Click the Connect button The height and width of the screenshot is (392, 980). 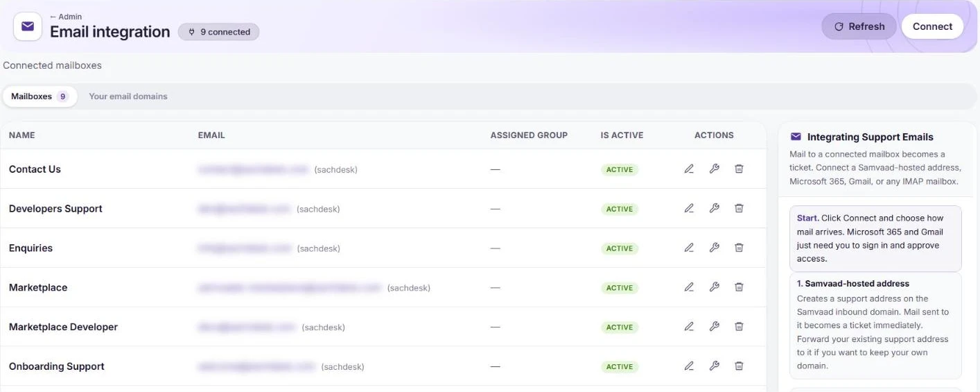pyautogui.click(x=932, y=26)
